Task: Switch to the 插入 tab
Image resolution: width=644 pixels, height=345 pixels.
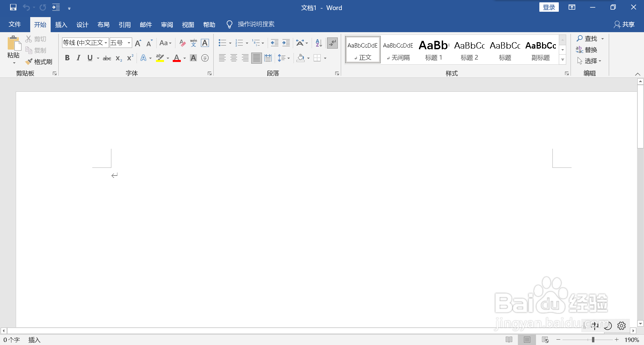Action: tap(61, 24)
